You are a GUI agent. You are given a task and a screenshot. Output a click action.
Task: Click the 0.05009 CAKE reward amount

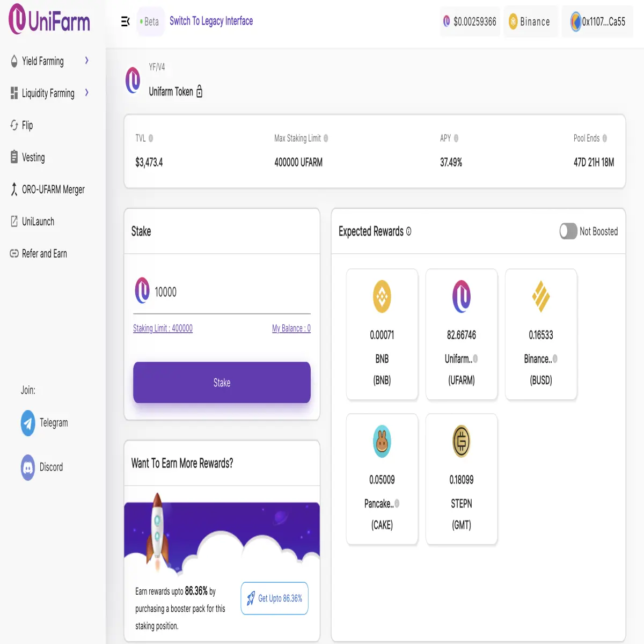[x=382, y=480]
